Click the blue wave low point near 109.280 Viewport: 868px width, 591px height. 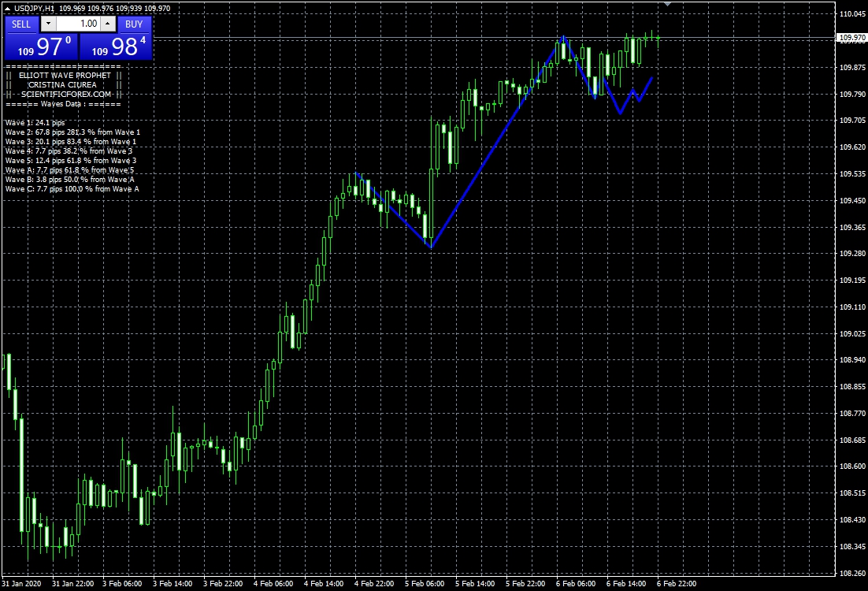coord(430,247)
